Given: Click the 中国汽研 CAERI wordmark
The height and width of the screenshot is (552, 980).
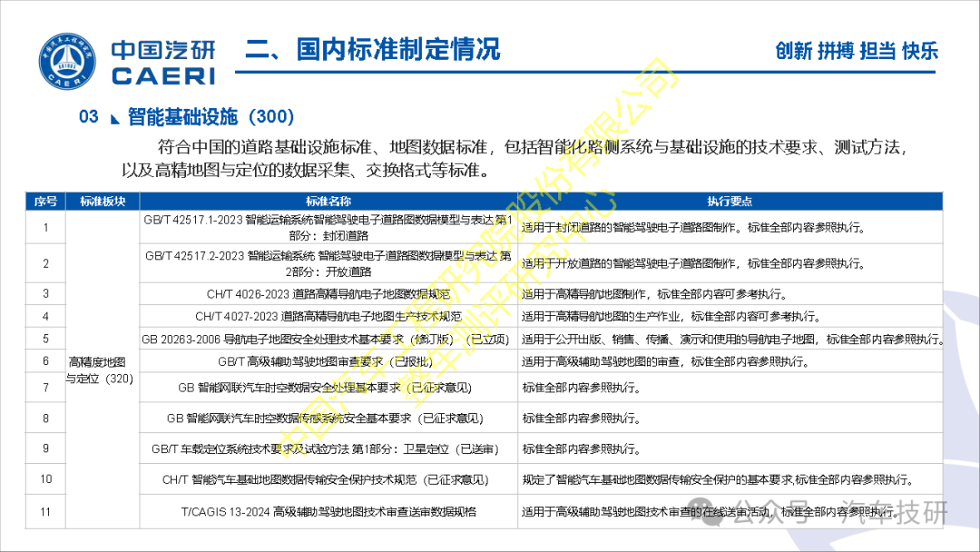Looking at the screenshot, I should point(163,63).
